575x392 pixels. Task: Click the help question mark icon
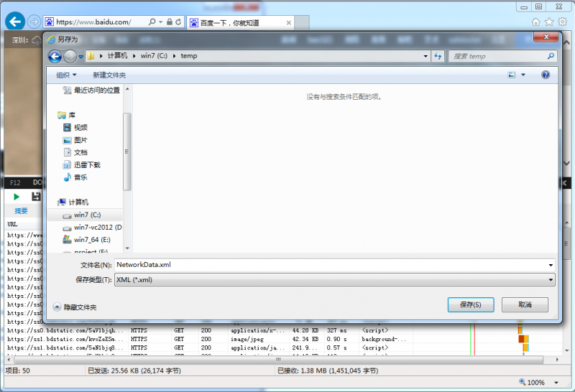point(546,75)
